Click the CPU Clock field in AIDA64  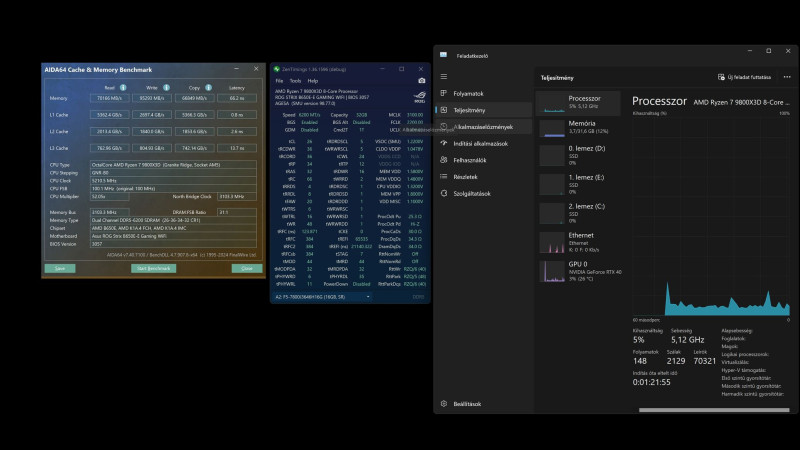click(173, 181)
